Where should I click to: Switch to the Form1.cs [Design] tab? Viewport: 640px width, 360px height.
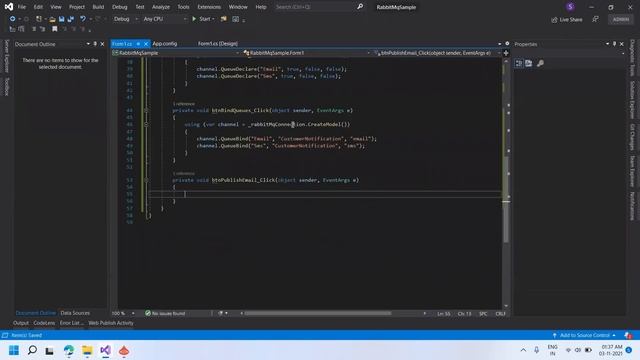218,44
